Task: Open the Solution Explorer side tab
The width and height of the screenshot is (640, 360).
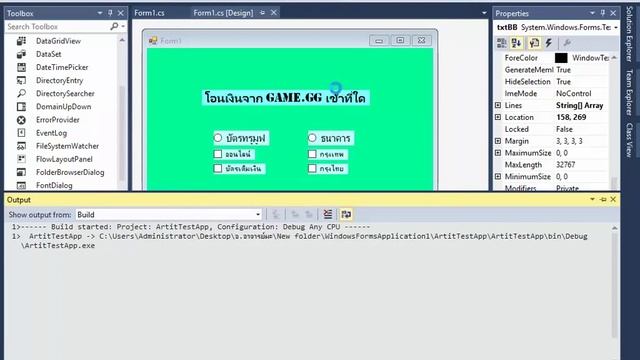Action: point(629,34)
